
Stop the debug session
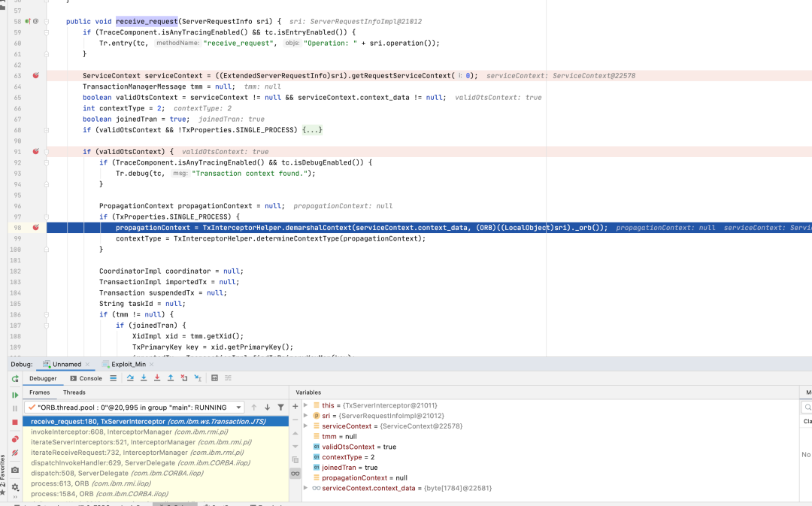click(x=14, y=423)
